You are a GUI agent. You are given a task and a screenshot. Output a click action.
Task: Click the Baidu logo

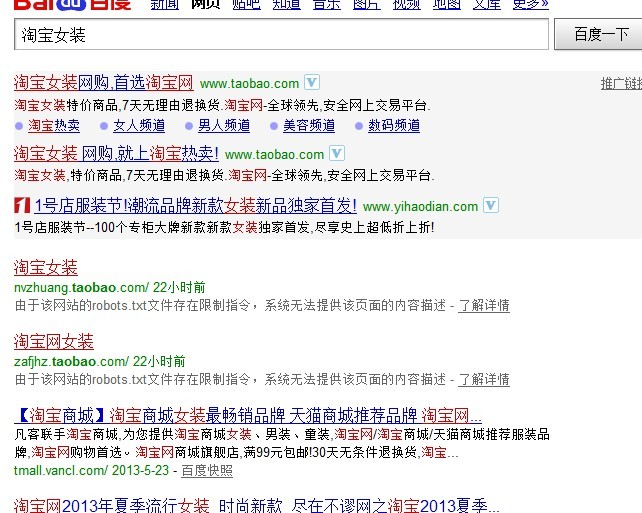coord(72,4)
